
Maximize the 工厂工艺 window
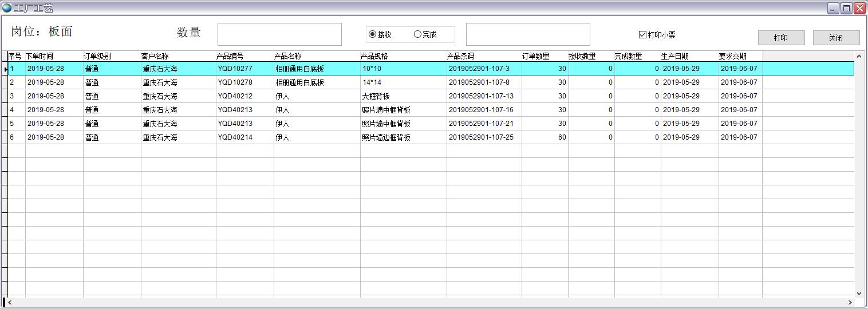pos(846,8)
